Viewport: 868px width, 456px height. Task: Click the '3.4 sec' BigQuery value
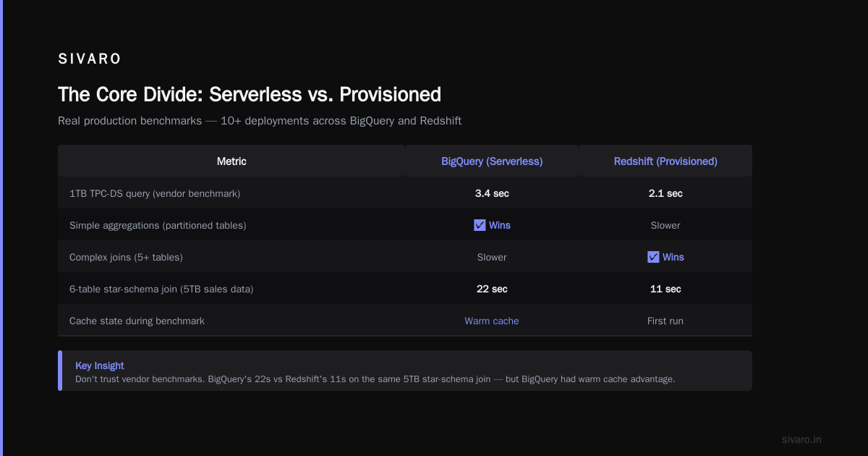point(492,193)
